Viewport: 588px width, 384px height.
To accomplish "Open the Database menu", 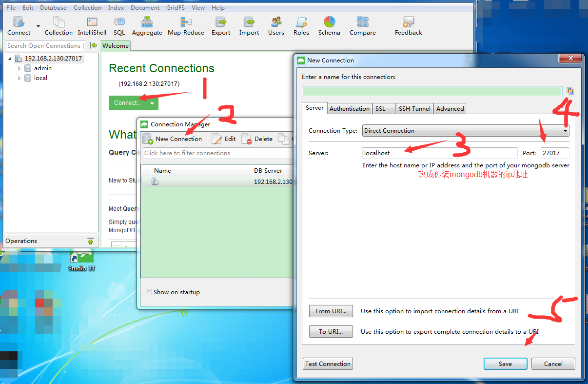I will coord(53,8).
